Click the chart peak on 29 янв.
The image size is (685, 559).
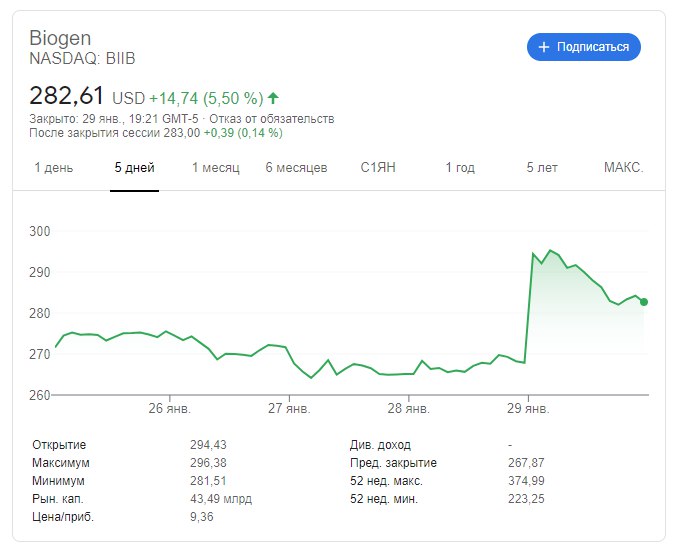coord(550,250)
